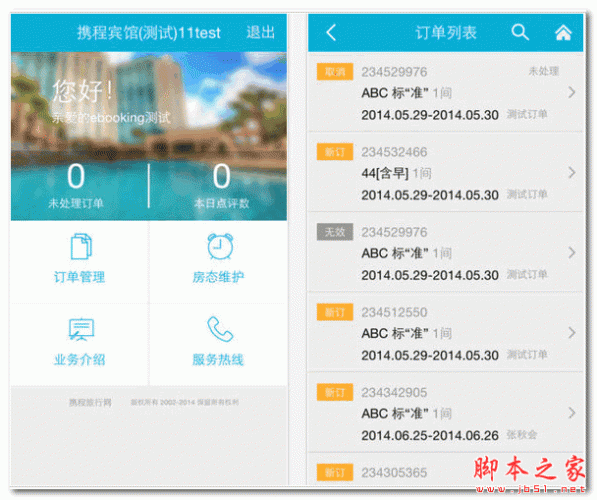Click 未处理 status on first order
The height and width of the screenshot is (500, 597).
(543, 71)
